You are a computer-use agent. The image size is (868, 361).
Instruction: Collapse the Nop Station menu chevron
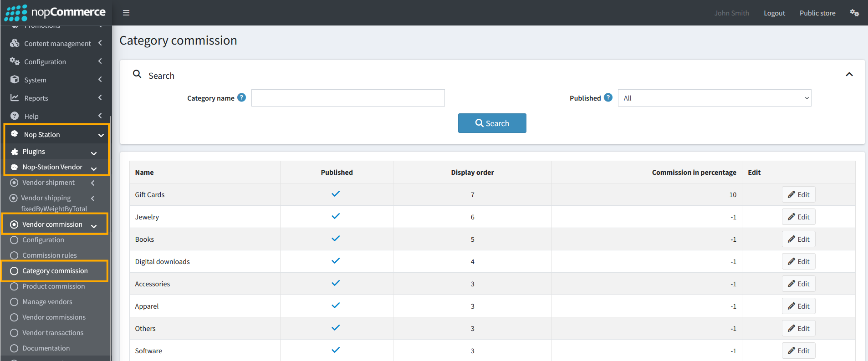click(x=101, y=135)
